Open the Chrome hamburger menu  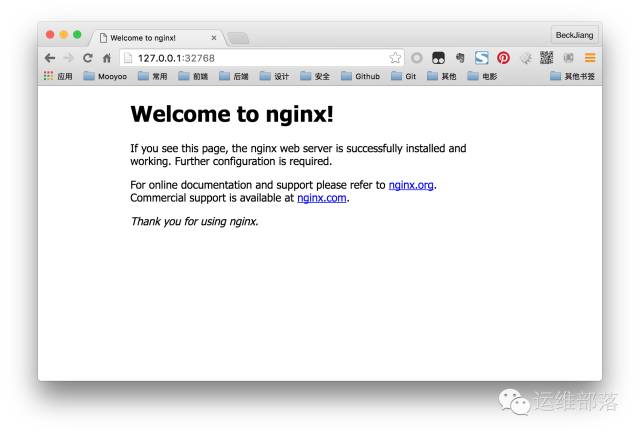[590, 58]
